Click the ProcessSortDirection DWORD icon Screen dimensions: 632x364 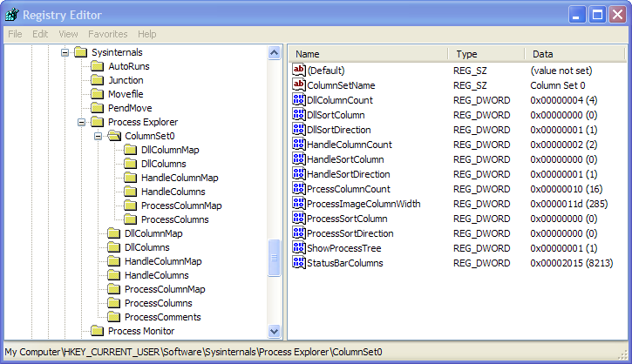click(299, 233)
